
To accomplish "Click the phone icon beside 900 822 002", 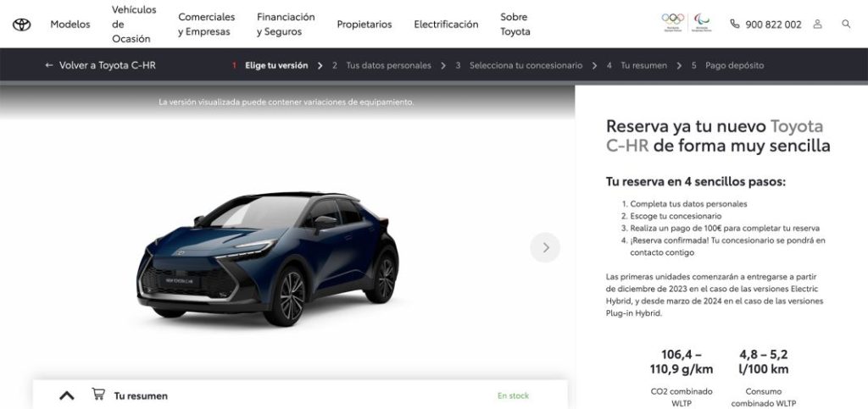I will (735, 24).
